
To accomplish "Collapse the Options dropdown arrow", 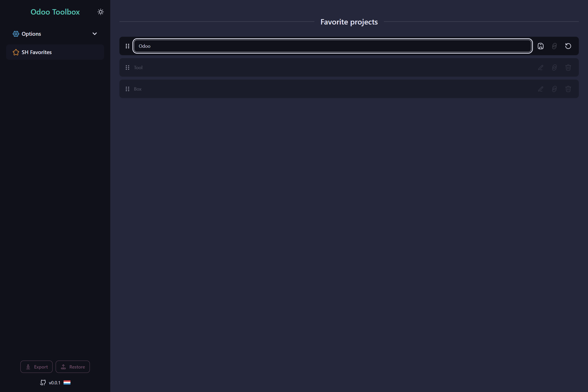I will tap(94, 33).
